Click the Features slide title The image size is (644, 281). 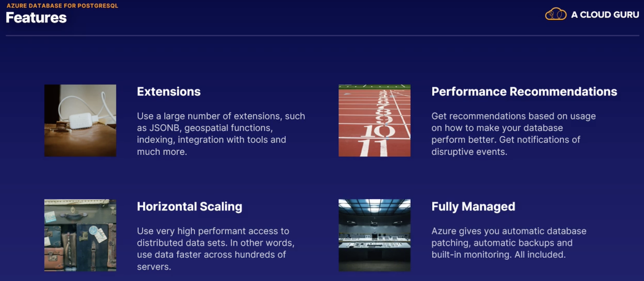point(36,18)
